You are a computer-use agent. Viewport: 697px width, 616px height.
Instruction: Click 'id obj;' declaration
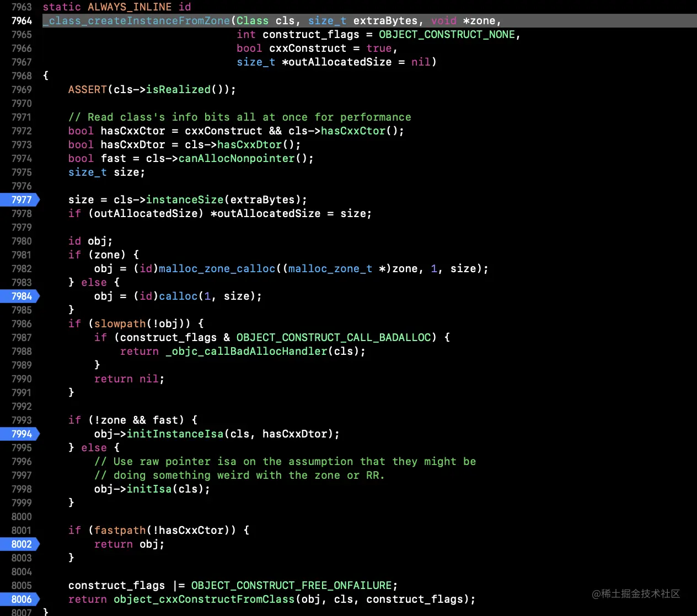click(x=90, y=241)
